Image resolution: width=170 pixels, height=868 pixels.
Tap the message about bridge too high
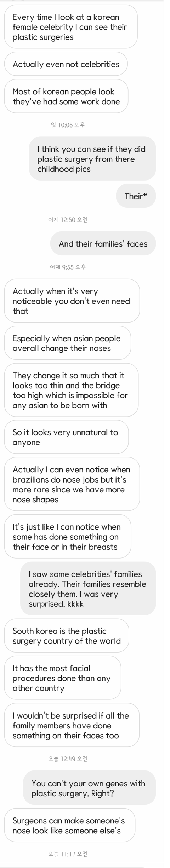71,390
